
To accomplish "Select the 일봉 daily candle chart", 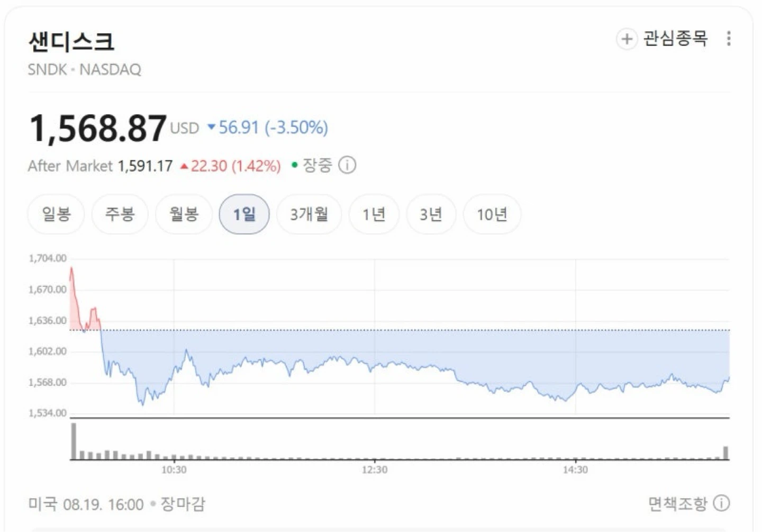I will [56, 214].
